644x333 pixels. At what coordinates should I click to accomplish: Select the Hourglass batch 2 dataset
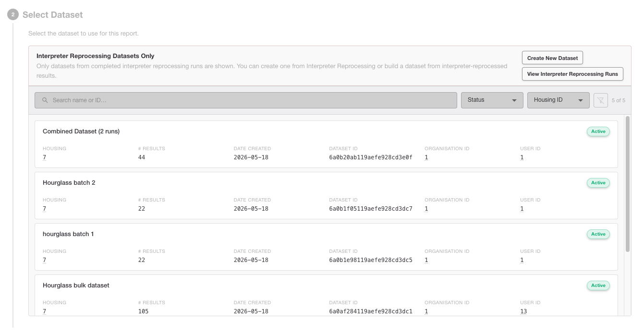326,195
